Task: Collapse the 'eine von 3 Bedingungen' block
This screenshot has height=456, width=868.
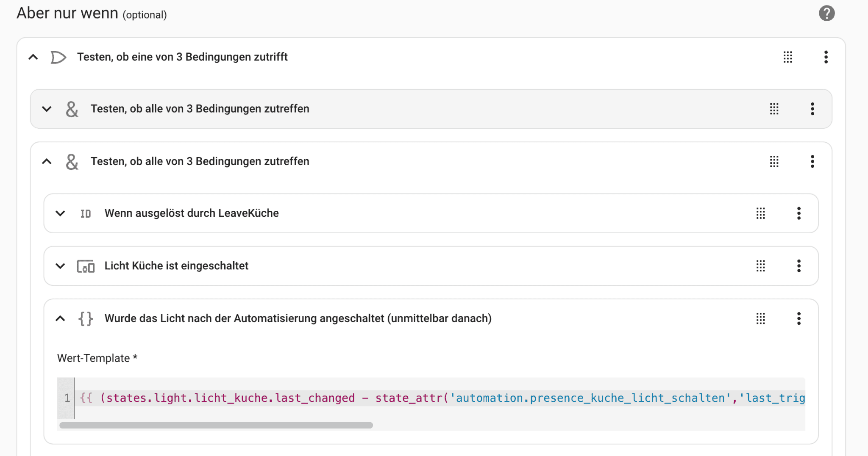Action: click(x=33, y=57)
